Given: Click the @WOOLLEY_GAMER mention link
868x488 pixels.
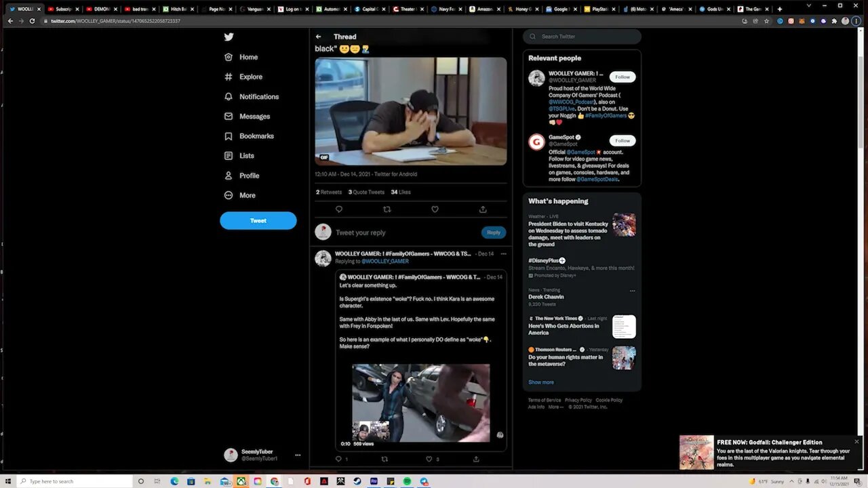Looking at the screenshot, I should [x=385, y=261].
